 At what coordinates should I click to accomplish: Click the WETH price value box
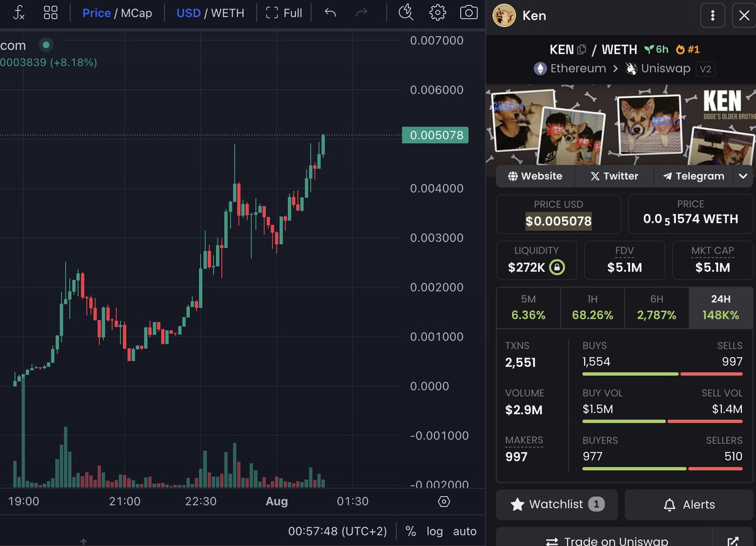(x=690, y=214)
